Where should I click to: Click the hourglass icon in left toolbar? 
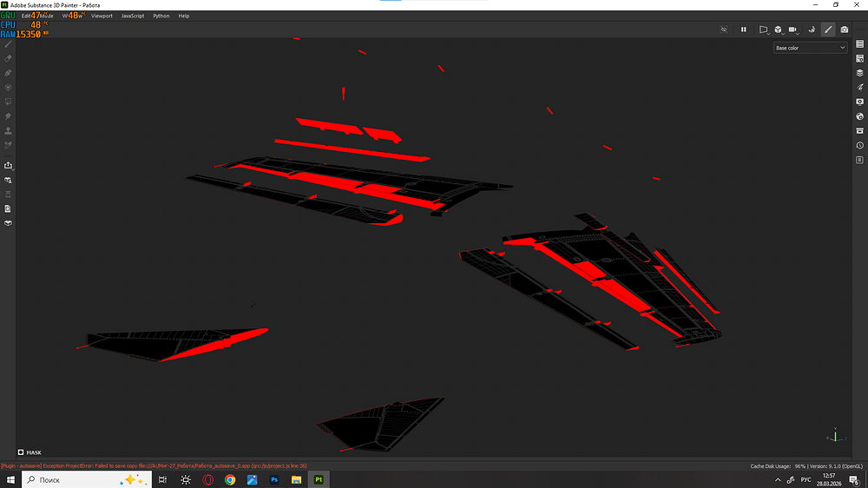pyautogui.click(x=9, y=195)
